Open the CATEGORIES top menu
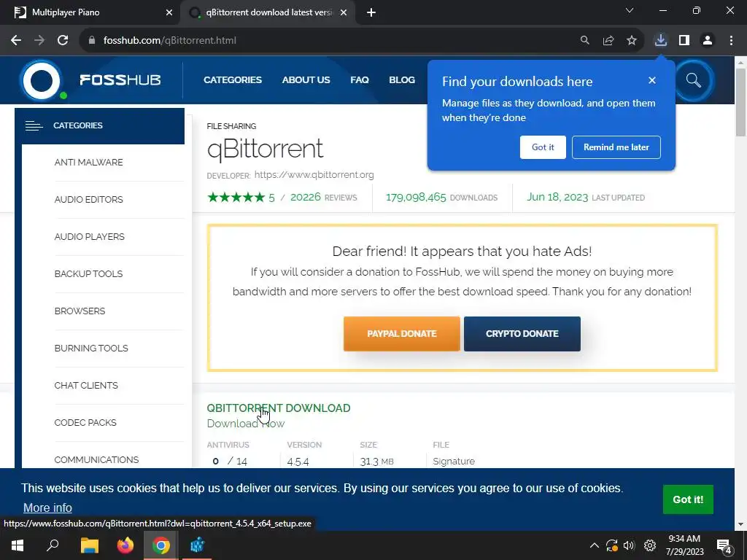The height and width of the screenshot is (560, 747). click(x=233, y=80)
